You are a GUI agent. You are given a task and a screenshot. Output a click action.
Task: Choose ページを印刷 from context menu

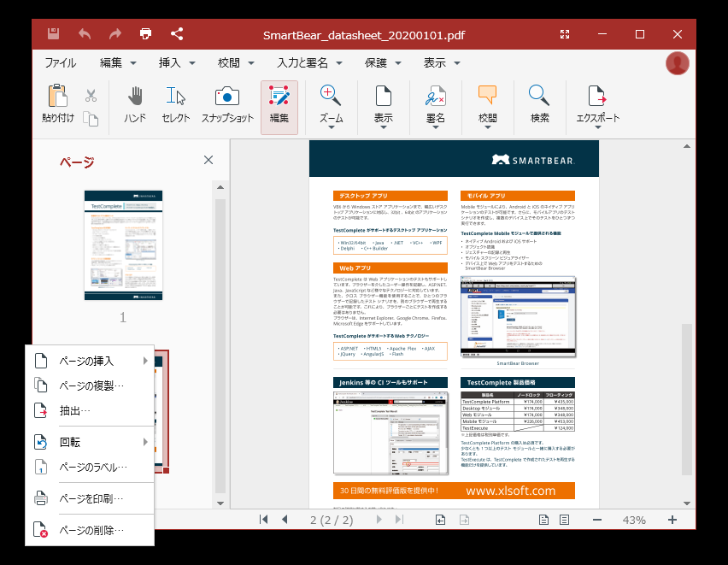[x=90, y=498]
